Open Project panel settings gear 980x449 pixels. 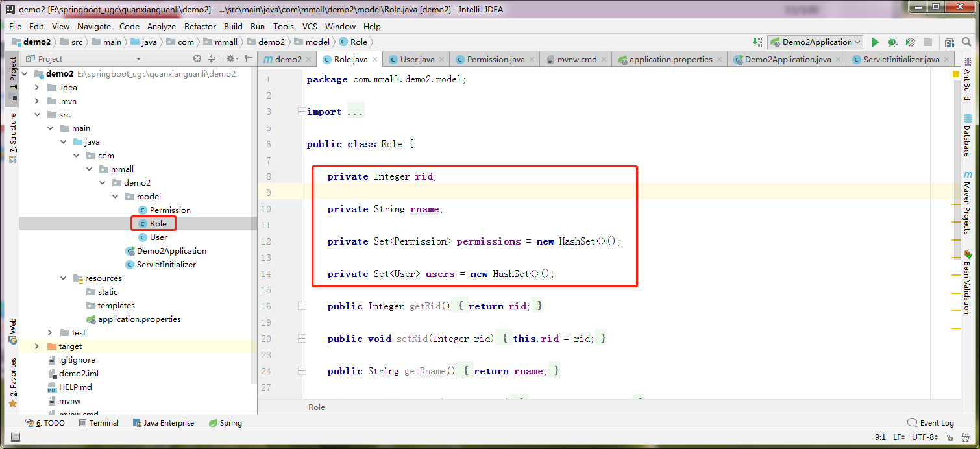coord(230,58)
